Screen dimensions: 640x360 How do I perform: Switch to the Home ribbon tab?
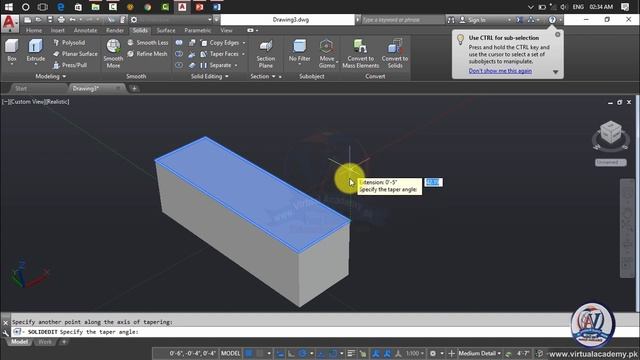coord(33,30)
